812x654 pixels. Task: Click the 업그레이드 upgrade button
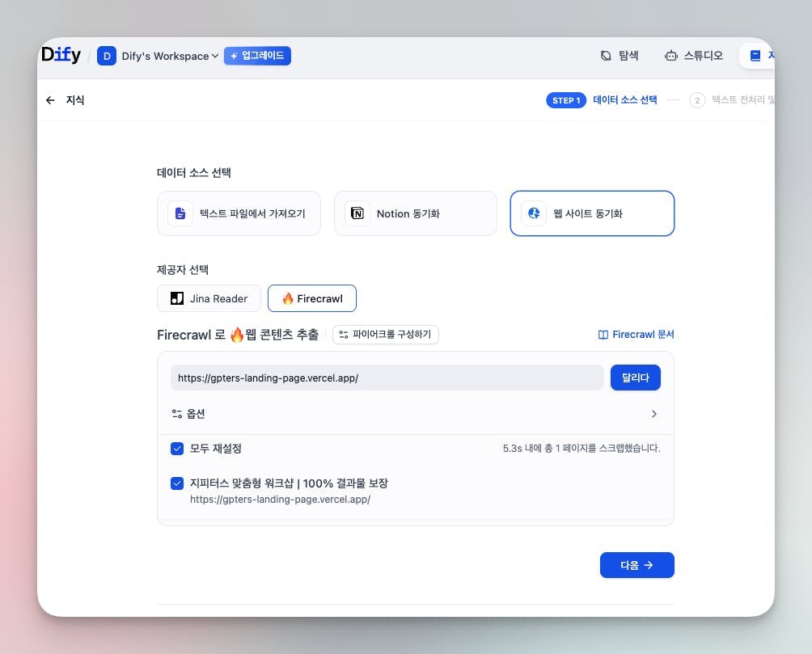point(257,56)
